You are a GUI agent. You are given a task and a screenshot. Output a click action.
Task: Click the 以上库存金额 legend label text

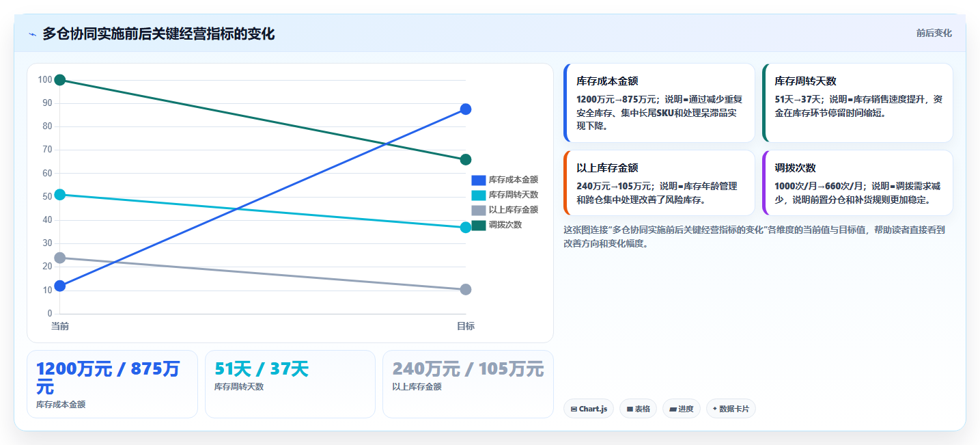click(x=514, y=210)
